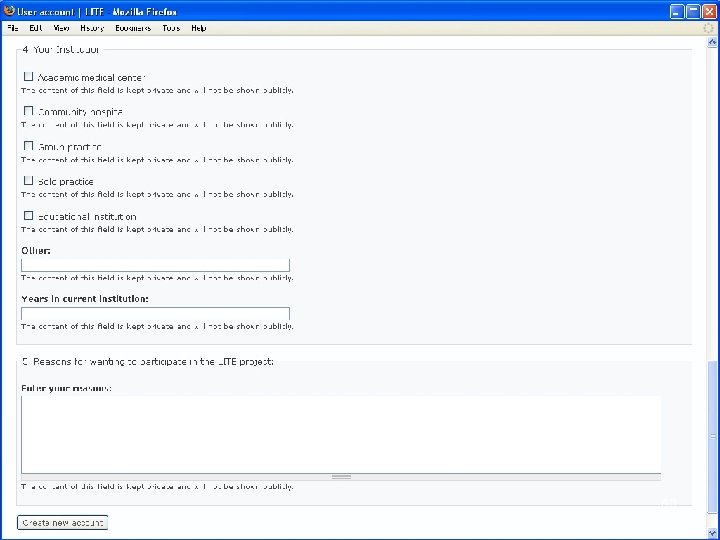Toggle the Educational institution checkbox
Screen dimensions: 720x540
pos(28,215)
